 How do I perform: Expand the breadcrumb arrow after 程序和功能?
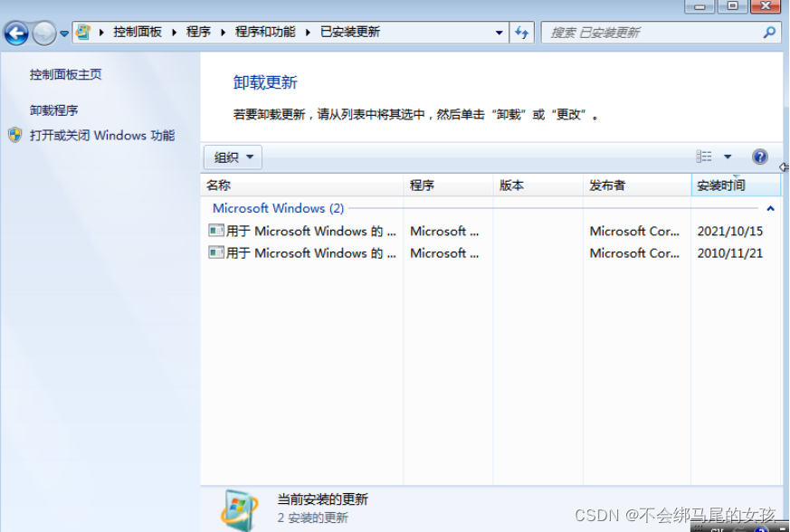(x=308, y=33)
